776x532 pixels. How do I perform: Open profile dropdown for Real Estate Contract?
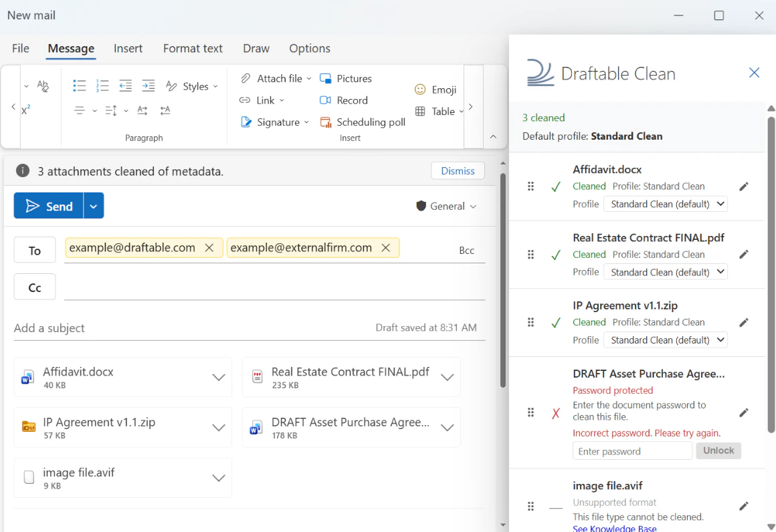pos(665,272)
